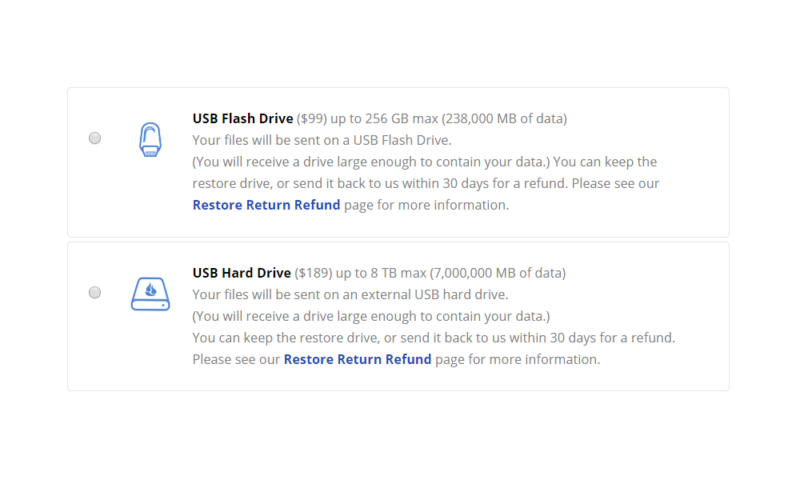Viewport: 800px width, 480px height.
Task: Click '(7,000,000 MB of data)' capacity text
Action: (x=498, y=273)
